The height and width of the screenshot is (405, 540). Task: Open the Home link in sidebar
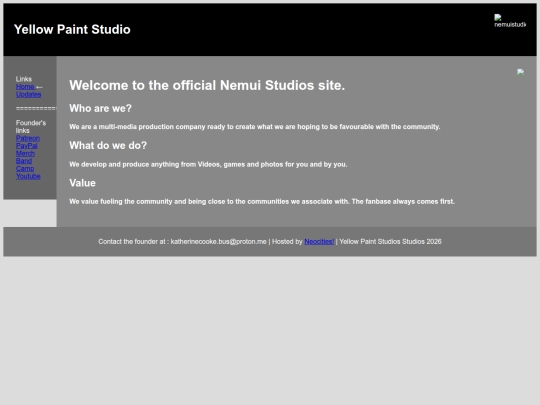[25, 87]
